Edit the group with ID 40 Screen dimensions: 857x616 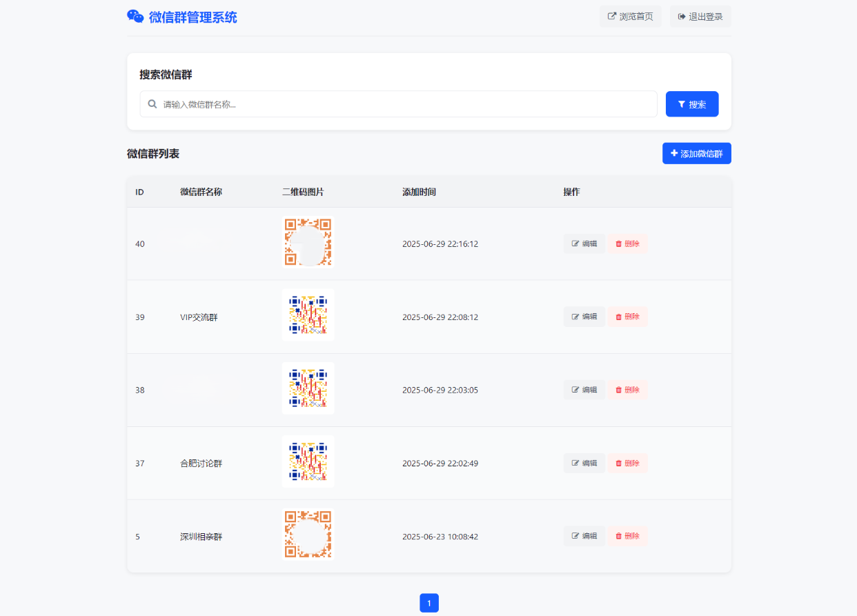(x=584, y=244)
